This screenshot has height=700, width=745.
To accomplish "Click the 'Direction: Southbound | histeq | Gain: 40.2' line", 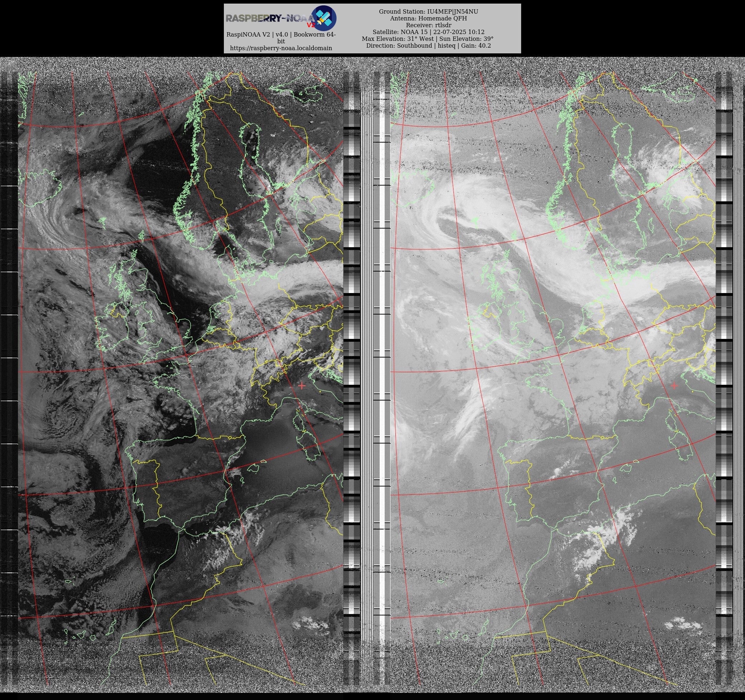I will click(x=428, y=45).
